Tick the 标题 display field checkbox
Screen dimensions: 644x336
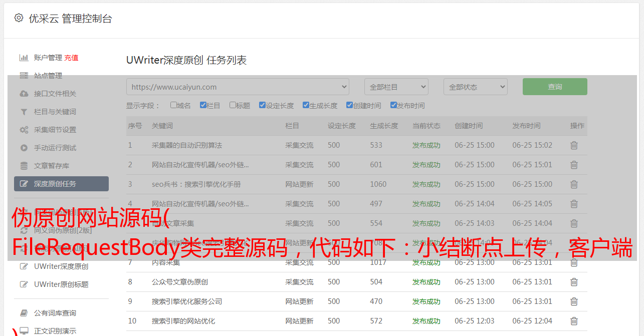click(233, 105)
